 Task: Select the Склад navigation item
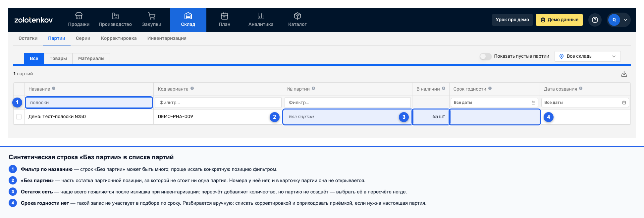(188, 20)
